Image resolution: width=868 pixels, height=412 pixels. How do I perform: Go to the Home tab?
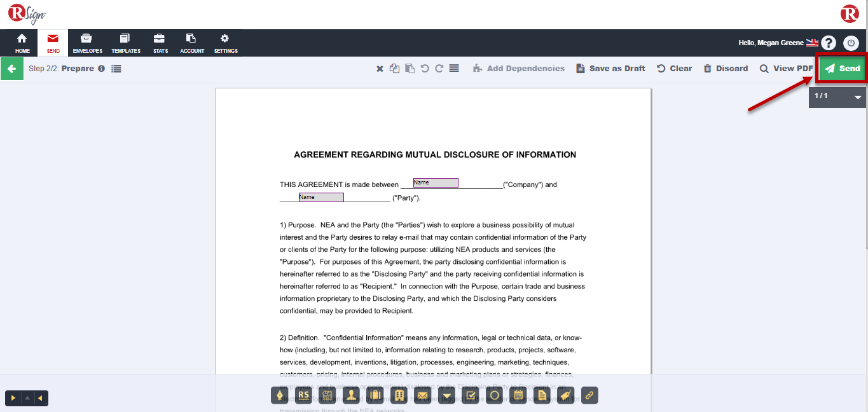[22, 43]
